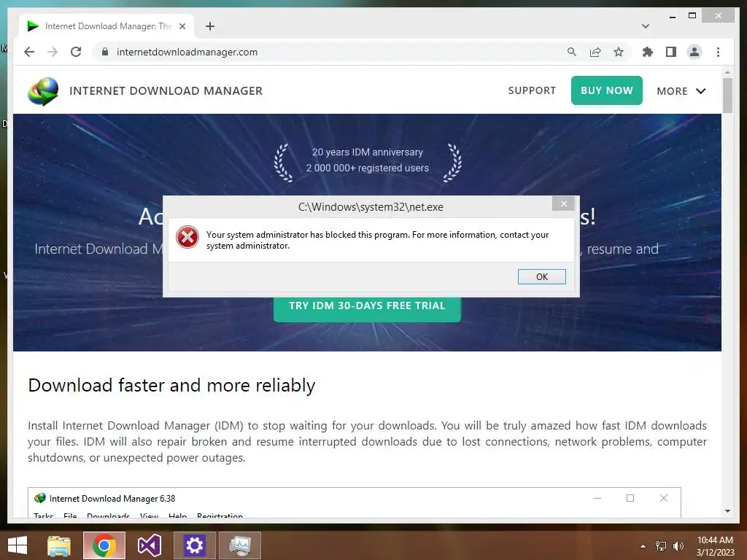
Task: Show hidden system tray icons
Action: click(643, 546)
